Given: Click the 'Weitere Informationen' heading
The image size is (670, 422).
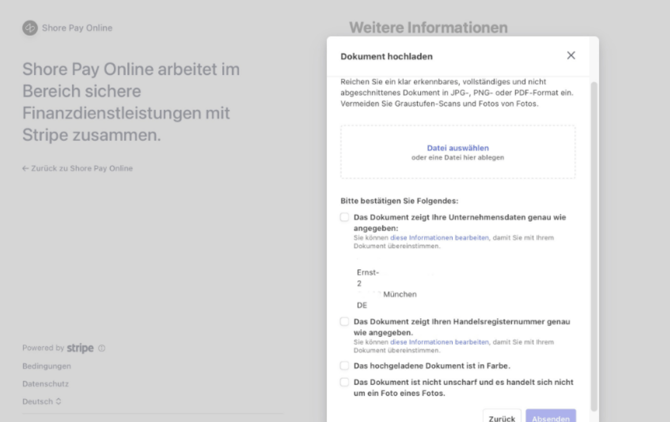Looking at the screenshot, I should (428, 28).
